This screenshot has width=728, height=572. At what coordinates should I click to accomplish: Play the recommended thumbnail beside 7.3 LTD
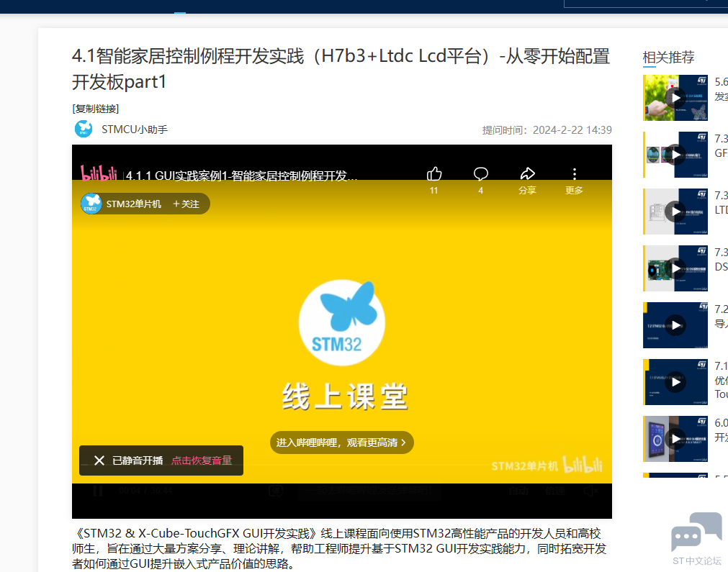coord(675,212)
